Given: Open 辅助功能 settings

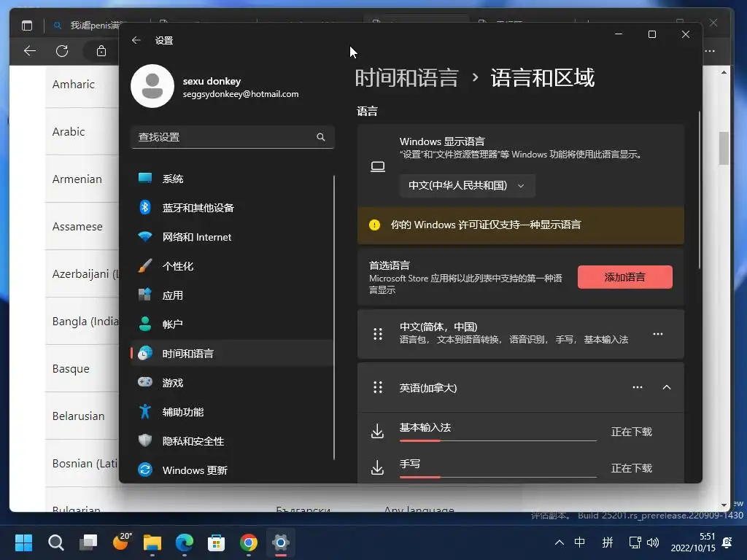Looking at the screenshot, I should pyautogui.click(x=232, y=412).
